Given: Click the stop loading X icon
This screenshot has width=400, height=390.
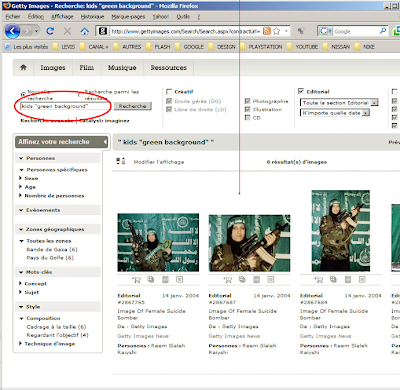Looking at the screenshot, I should [x=67, y=31].
